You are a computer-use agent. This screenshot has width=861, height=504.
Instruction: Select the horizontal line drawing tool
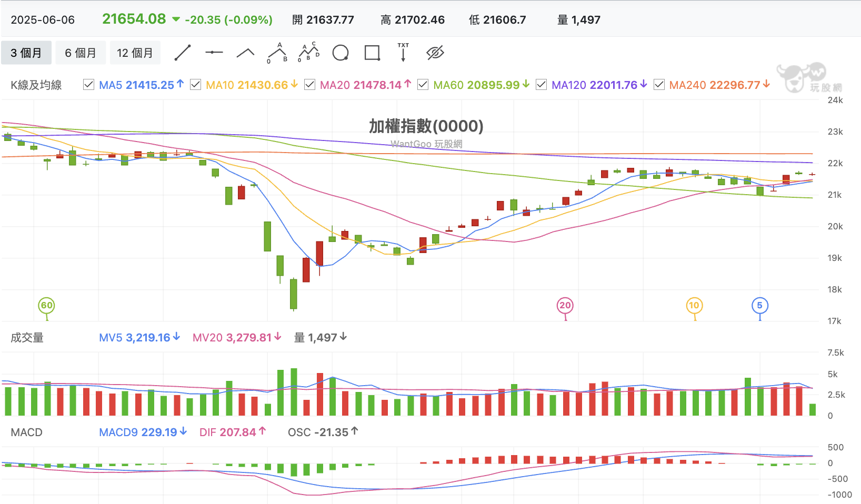click(x=214, y=53)
